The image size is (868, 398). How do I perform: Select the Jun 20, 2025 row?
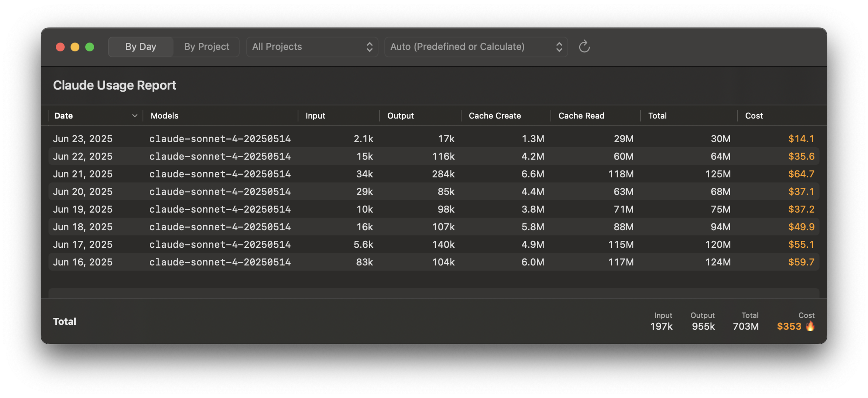pyautogui.click(x=434, y=191)
